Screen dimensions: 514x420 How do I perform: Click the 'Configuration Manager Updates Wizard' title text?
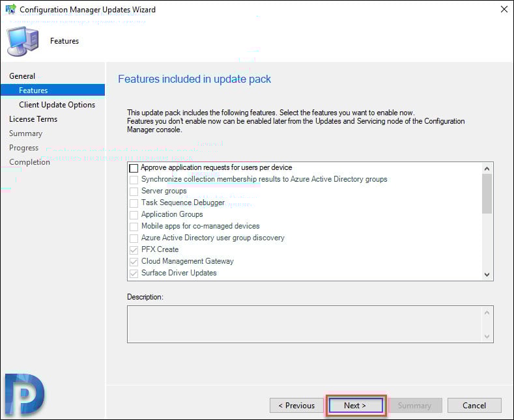point(87,10)
